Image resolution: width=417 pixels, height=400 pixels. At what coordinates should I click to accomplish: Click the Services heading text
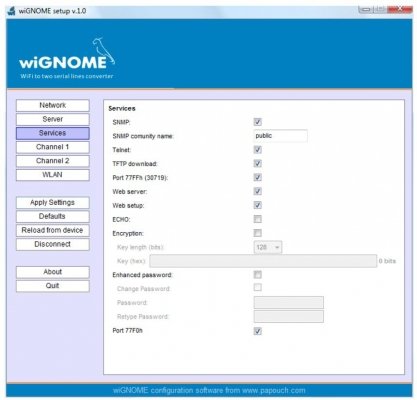(x=122, y=109)
